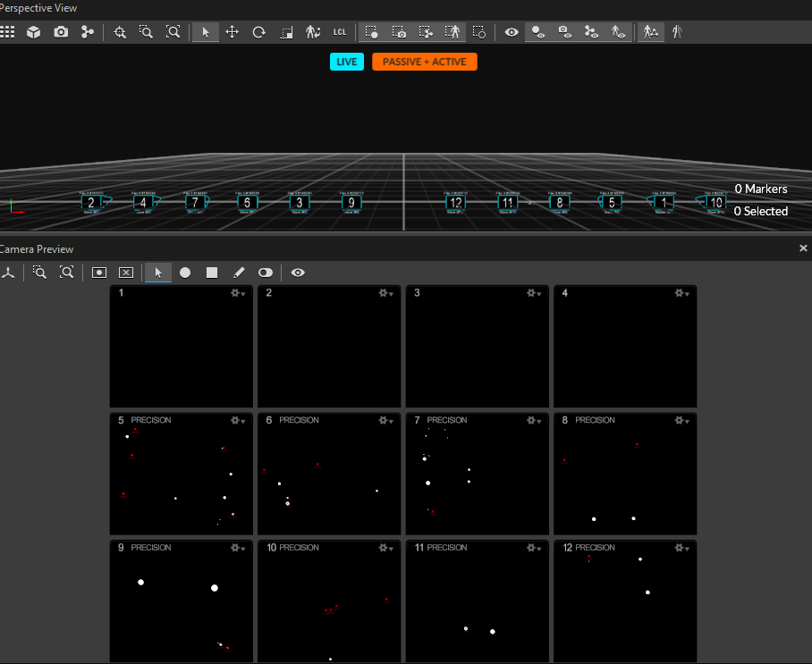Switch to LCL coordinate mode

coord(340,32)
